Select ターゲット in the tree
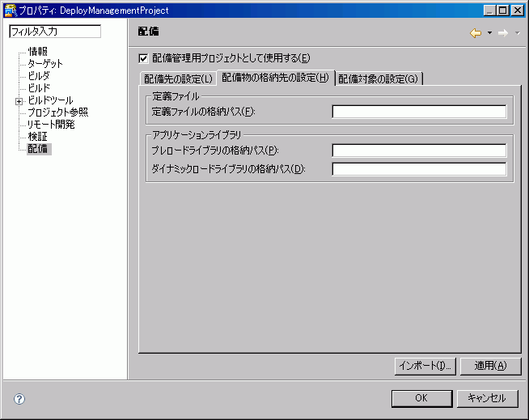Screen dimensions: 529x420 tap(45, 63)
